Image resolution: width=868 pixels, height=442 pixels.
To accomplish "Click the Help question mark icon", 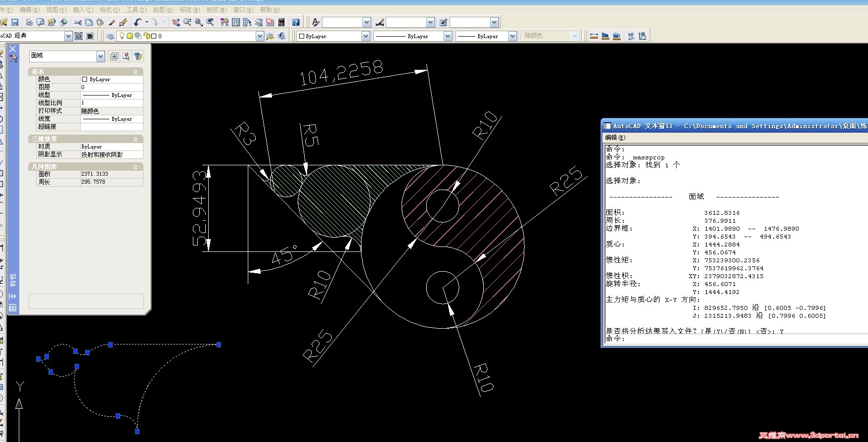I will click(x=296, y=22).
